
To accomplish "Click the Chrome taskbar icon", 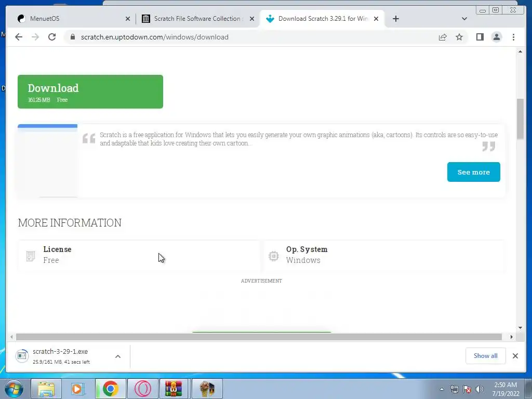I will coord(110,389).
